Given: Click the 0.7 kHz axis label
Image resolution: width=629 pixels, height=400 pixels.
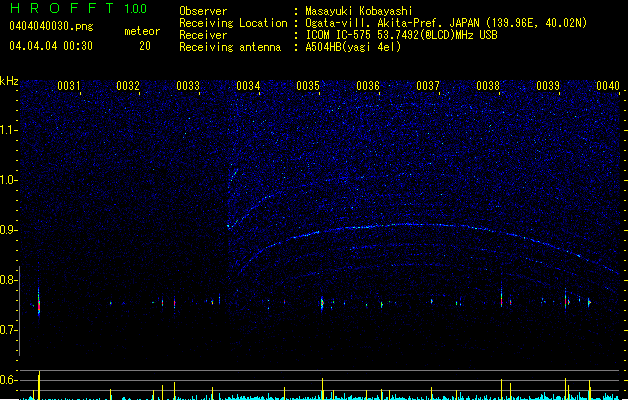Looking at the screenshot, I should coord(9,330).
